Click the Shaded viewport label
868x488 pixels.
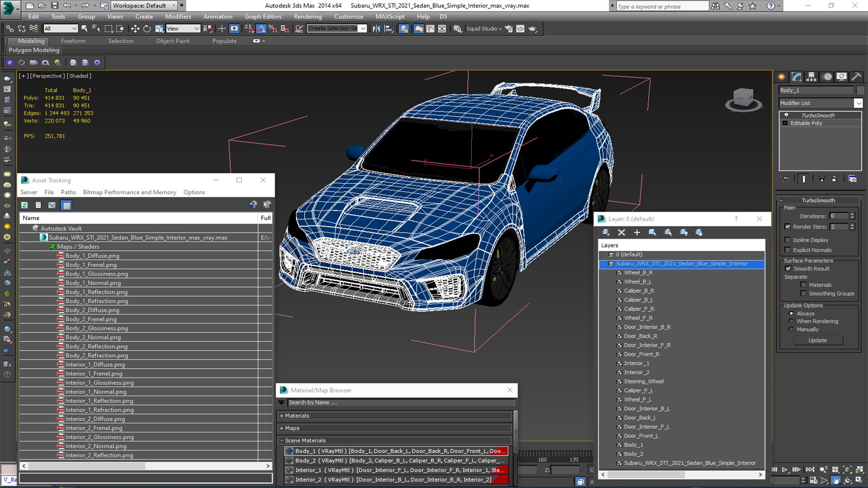coord(79,76)
